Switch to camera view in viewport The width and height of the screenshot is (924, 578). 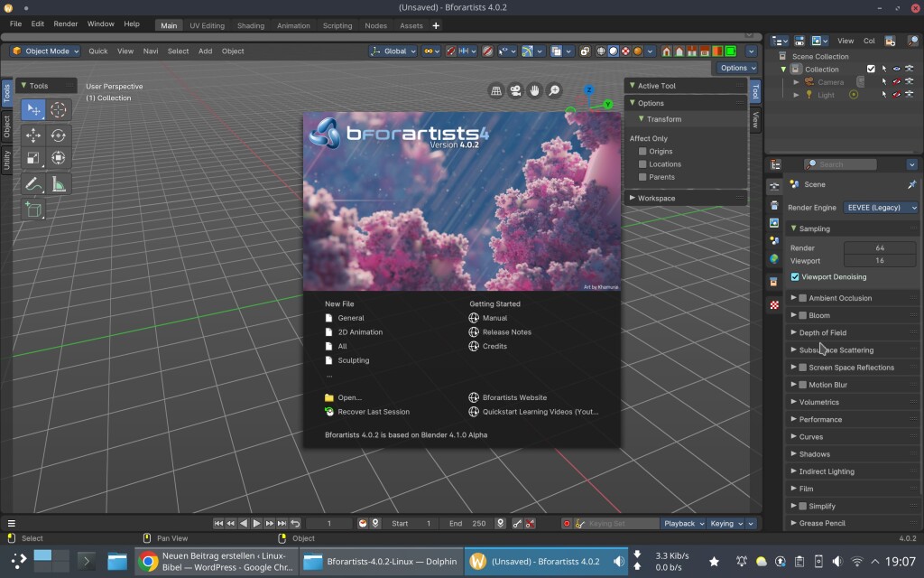[x=515, y=90]
